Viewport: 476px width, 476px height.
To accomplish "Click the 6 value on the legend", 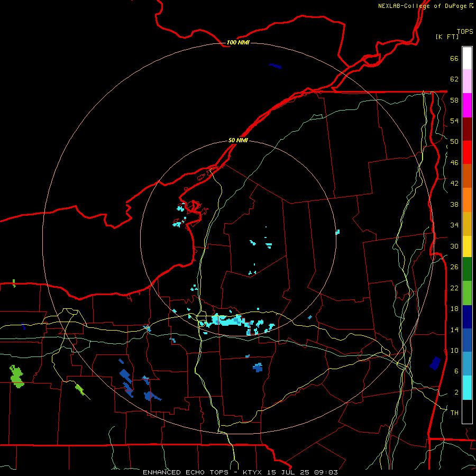I will point(456,371).
